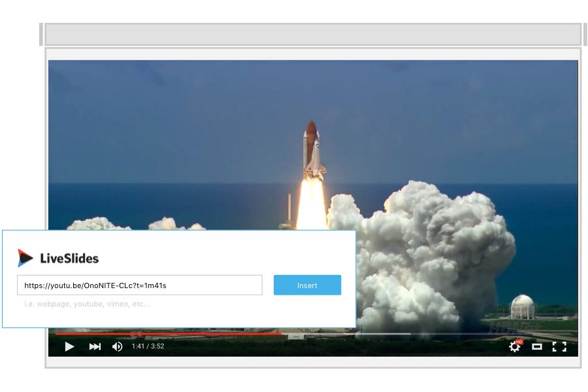Click the 1:41 / 3:52 timestamp
Viewport: 588px width, 392px height.
point(149,347)
